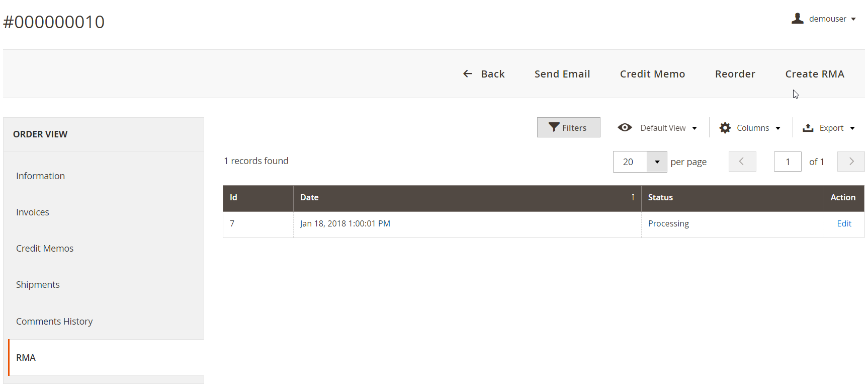This screenshot has height=387, width=868.
Task: Click the eye icon for Default View
Action: click(625, 127)
